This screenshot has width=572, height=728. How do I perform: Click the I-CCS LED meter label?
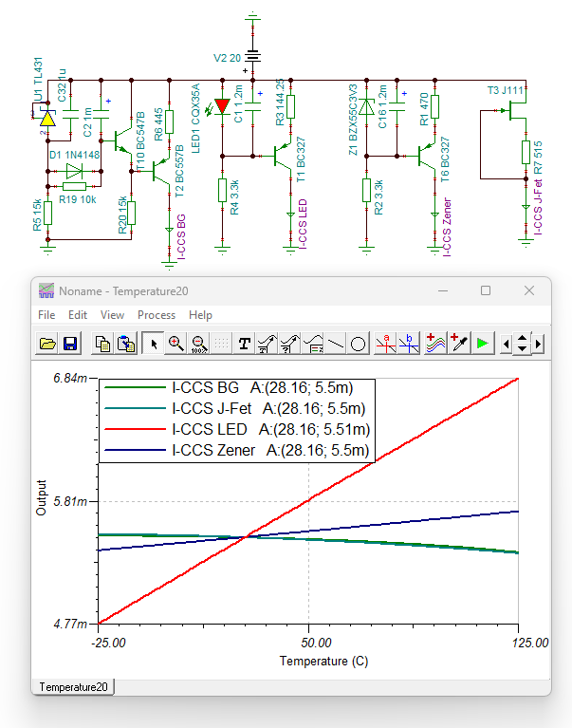[303, 224]
